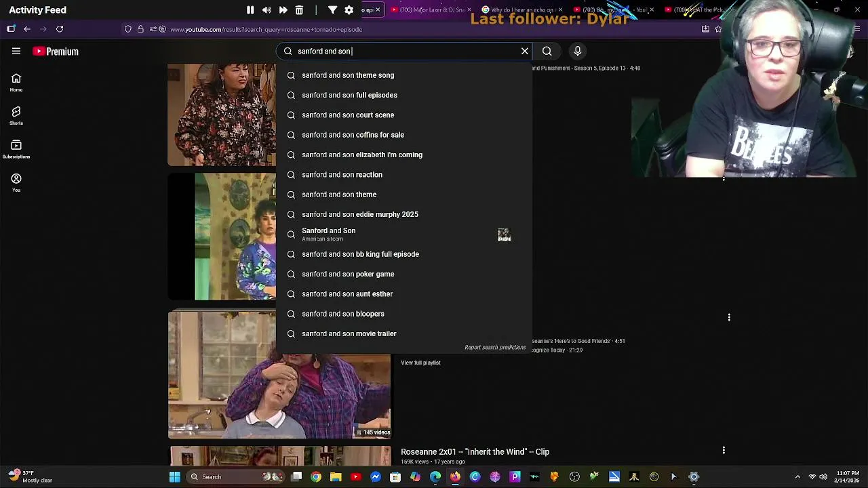Choose suggestion sanford and son movie trailer

coord(404,333)
